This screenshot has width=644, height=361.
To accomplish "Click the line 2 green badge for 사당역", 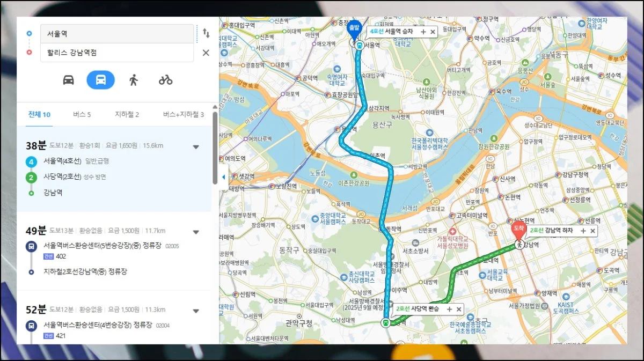I will click(31, 177).
